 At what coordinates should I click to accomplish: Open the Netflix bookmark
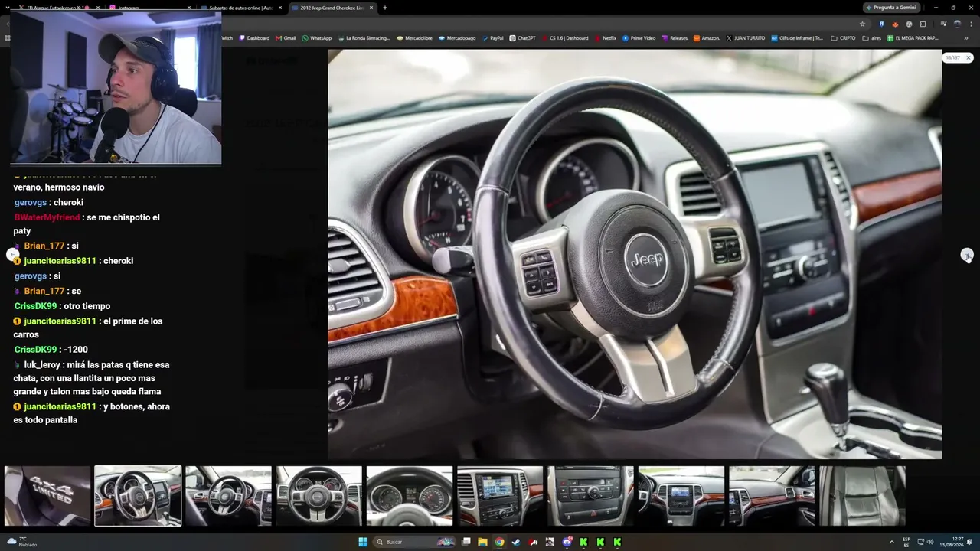point(605,38)
